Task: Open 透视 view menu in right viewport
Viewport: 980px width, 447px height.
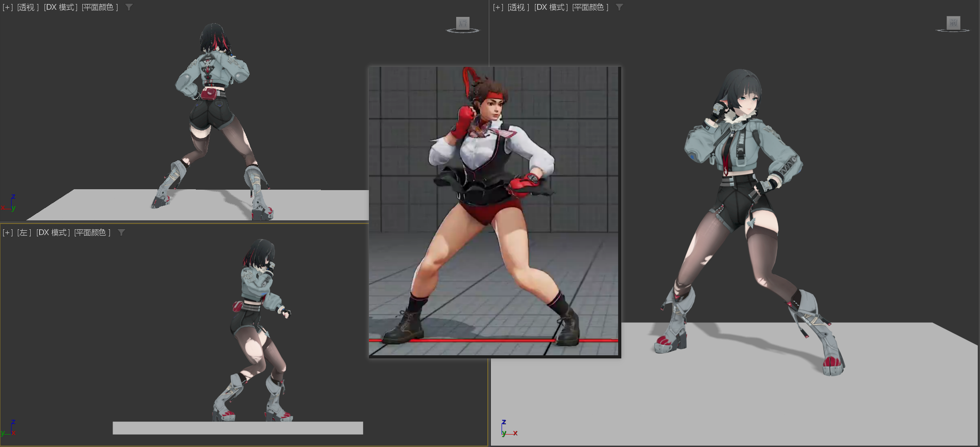Action: 518,7
